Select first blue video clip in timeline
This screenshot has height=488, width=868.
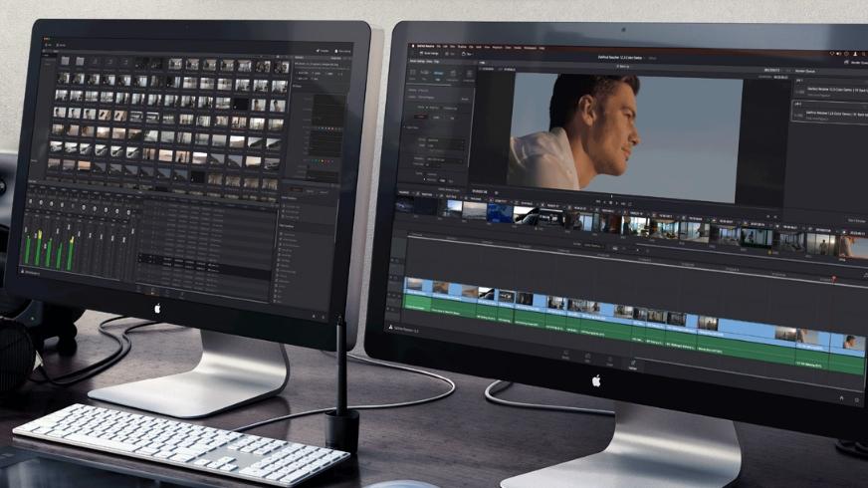tap(418, 286)
